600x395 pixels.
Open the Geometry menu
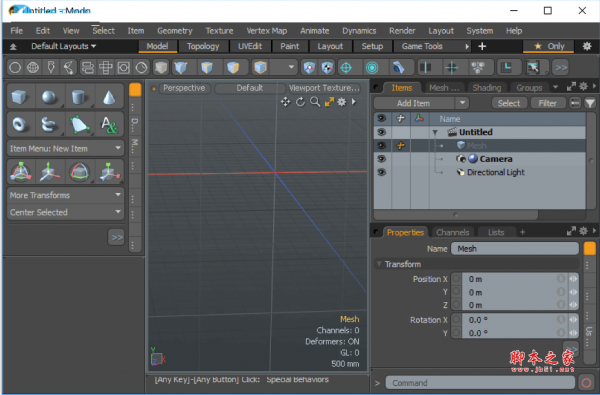pos(174,31)
